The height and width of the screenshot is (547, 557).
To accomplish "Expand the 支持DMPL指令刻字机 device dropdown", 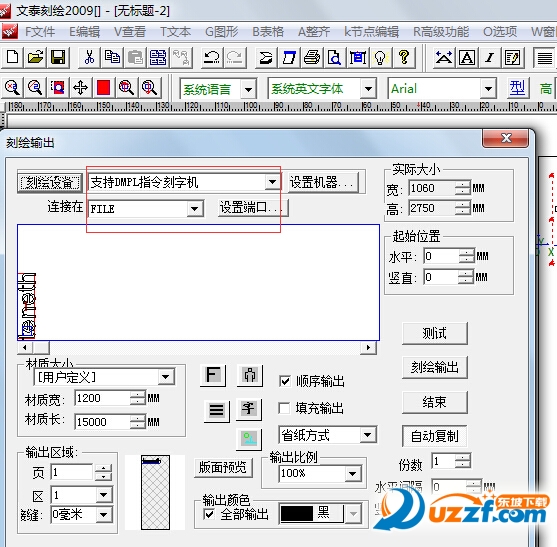I will coord(272,182).
